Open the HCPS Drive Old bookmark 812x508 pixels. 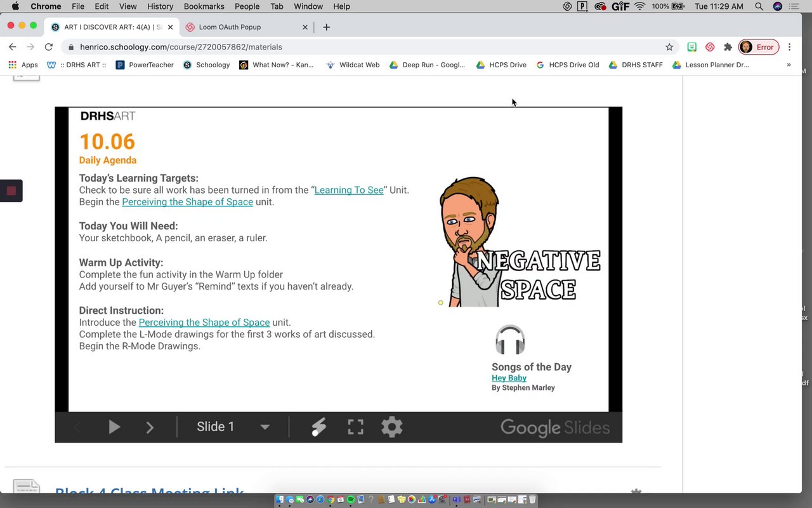pos(567,65)
